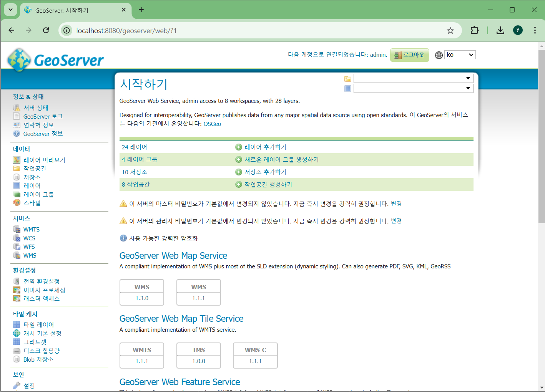This screenshot has width=545, height=392.
Task: Click the 레이어 group stack icon
Action: 17,195
